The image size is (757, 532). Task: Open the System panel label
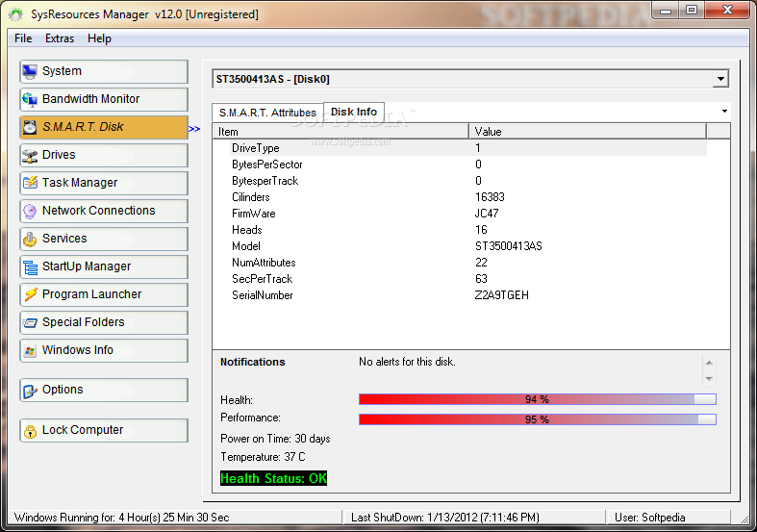coord(62,71)
